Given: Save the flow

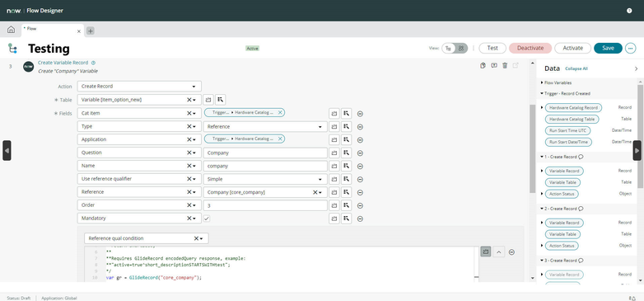Looking at the screenshot, I should click(x=608, y=48).
